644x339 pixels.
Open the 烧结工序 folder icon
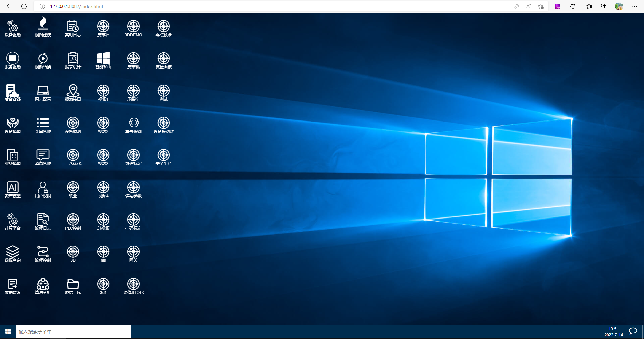pyautogui.click(x=73, y=286)
